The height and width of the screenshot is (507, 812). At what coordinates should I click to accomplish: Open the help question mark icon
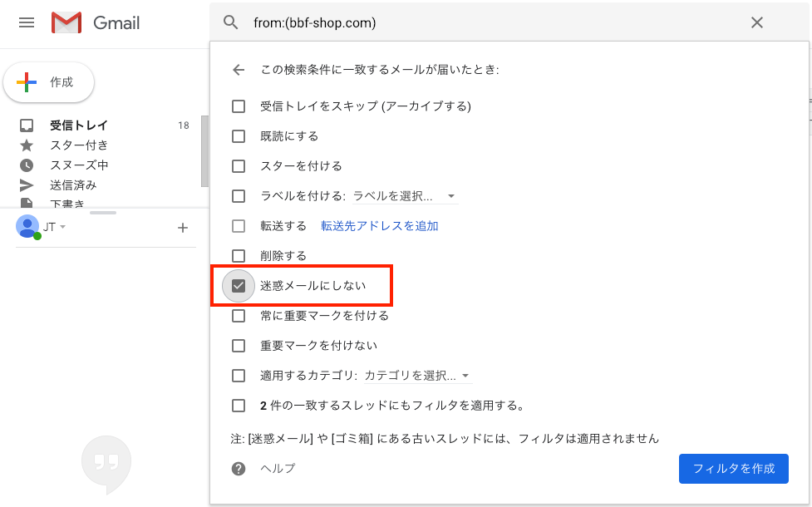tap(239, 469)
